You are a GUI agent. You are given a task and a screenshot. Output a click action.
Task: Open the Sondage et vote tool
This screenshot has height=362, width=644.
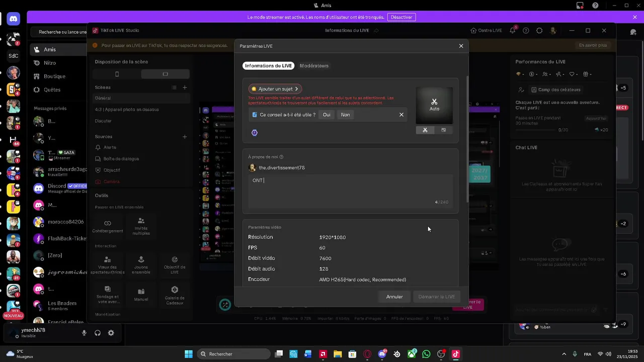pos(107,295)
